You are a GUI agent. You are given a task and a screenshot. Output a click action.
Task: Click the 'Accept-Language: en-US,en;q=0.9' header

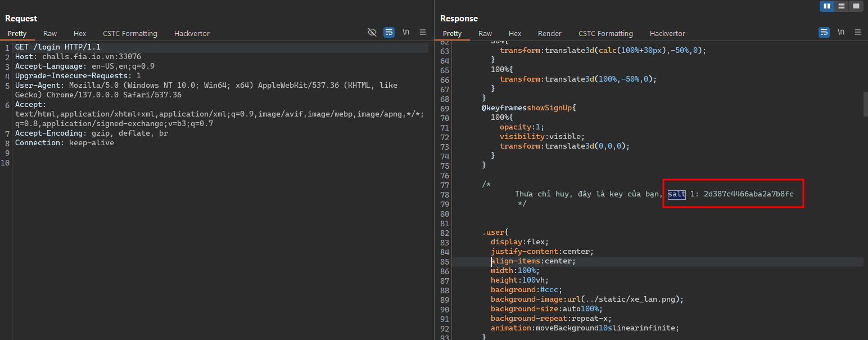85,66
